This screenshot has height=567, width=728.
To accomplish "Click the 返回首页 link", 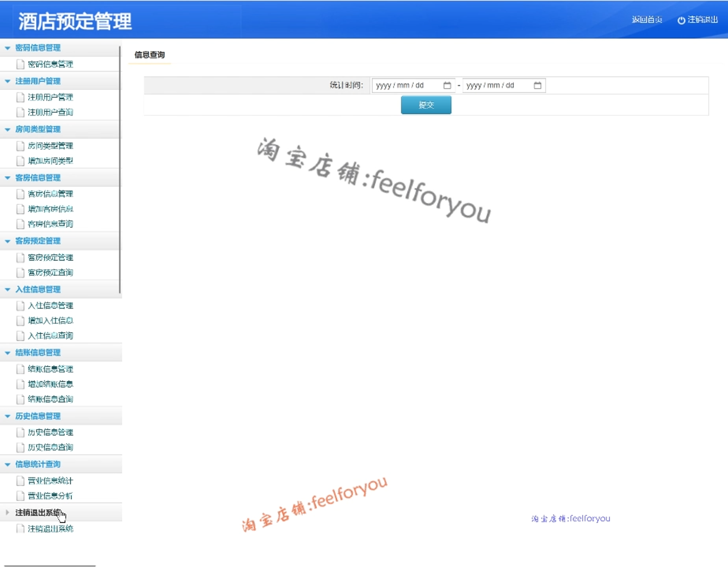I will pos(647,19).
